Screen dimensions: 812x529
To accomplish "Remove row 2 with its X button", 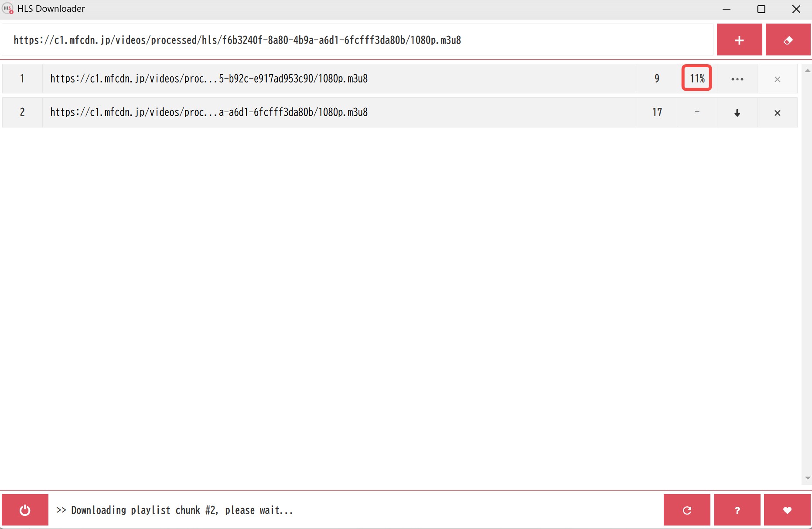I will [777, 113].
